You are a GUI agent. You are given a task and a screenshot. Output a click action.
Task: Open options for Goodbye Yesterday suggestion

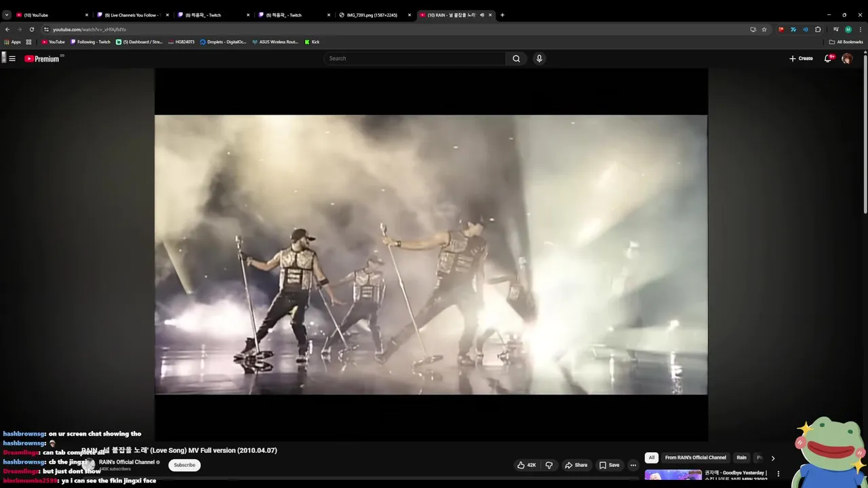778,474
